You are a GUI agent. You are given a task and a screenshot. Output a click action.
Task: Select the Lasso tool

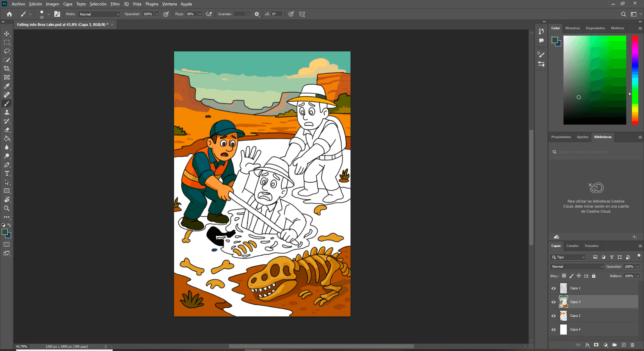(7, 51)
